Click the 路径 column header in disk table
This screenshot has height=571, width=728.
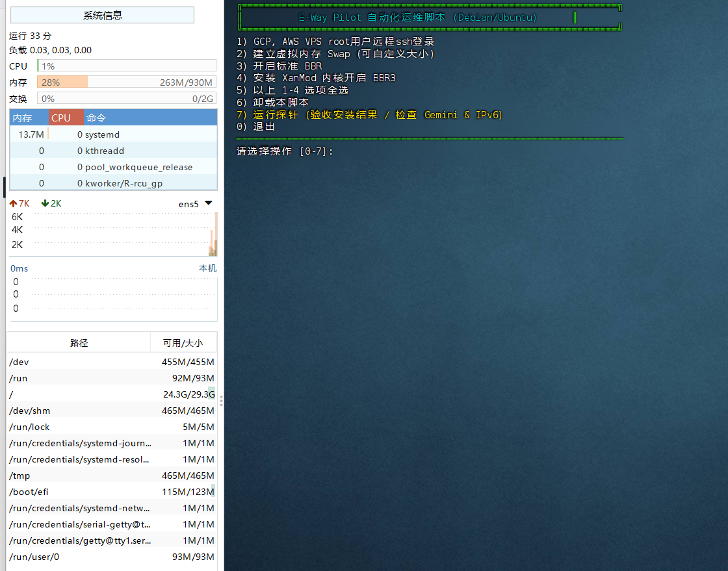(79, 343)
